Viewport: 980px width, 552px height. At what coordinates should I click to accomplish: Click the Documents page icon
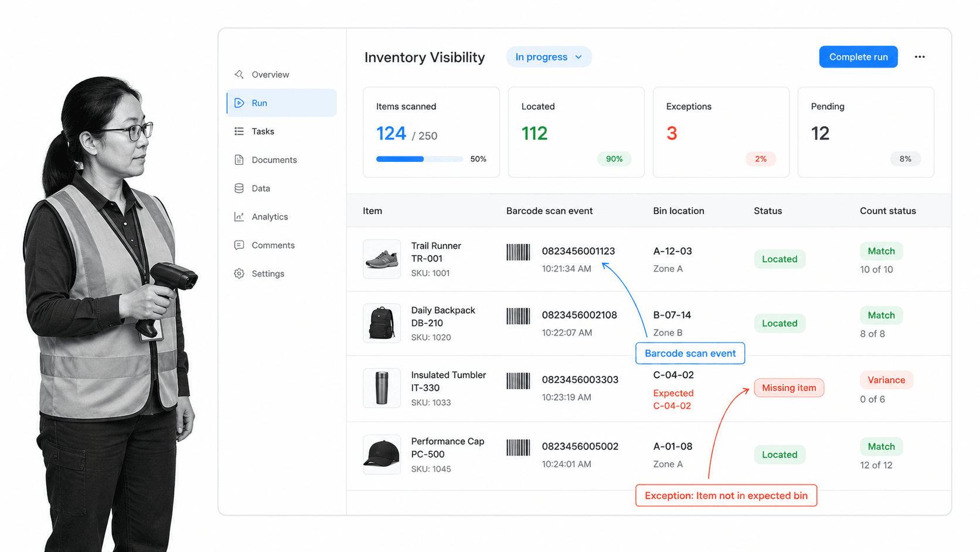coord(239,160)
